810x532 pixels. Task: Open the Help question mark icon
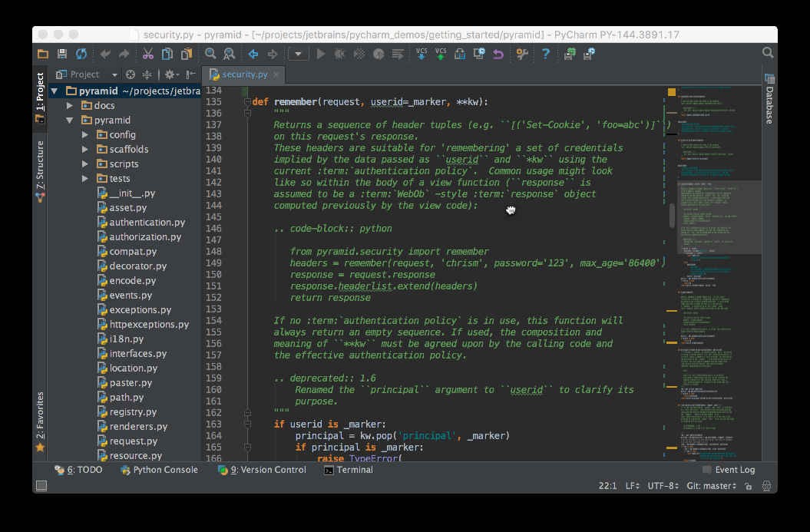[x=546, y=54]
